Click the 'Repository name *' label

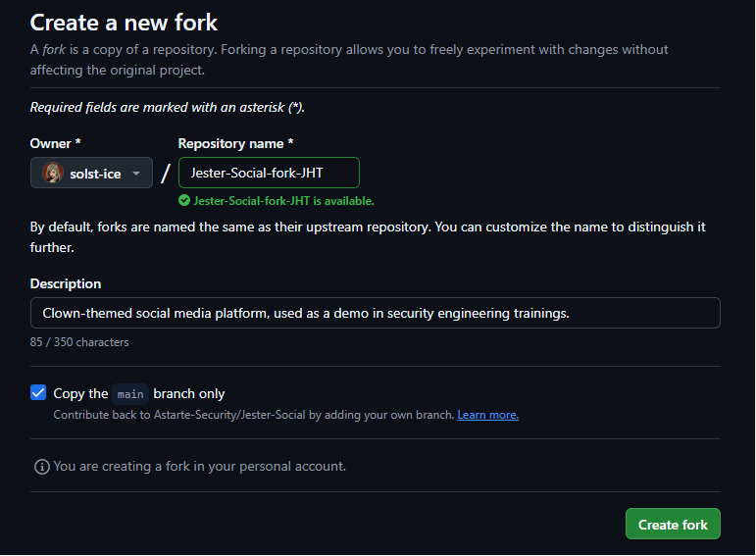click(235, 143)
